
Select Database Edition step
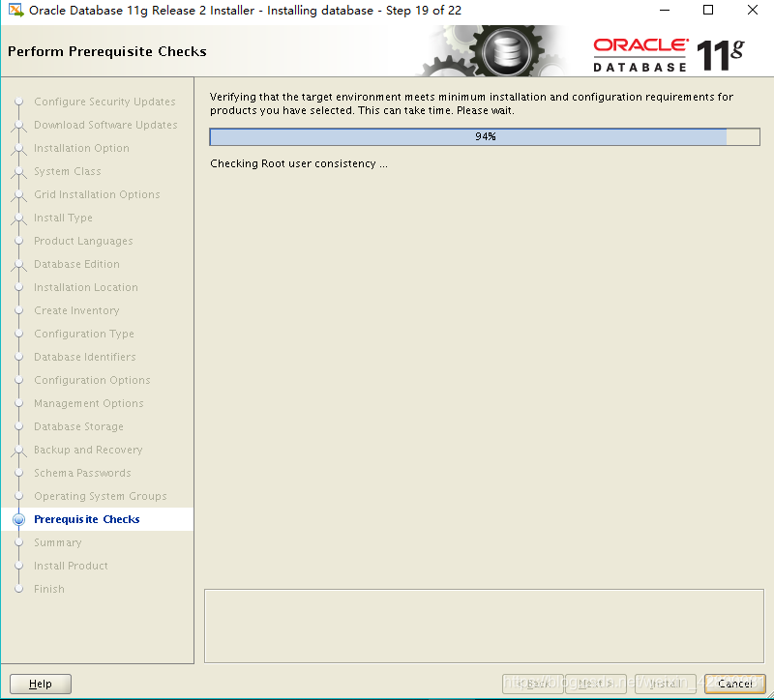[76, 264]
